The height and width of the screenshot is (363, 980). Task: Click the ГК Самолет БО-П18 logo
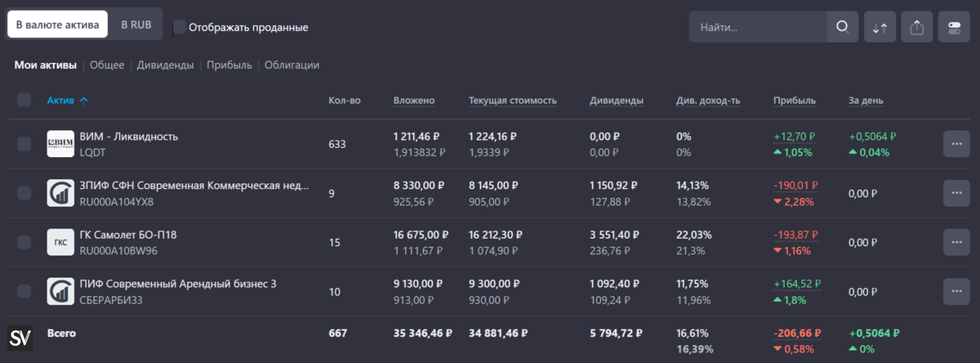pyautogui.click(x=61, y=242)
